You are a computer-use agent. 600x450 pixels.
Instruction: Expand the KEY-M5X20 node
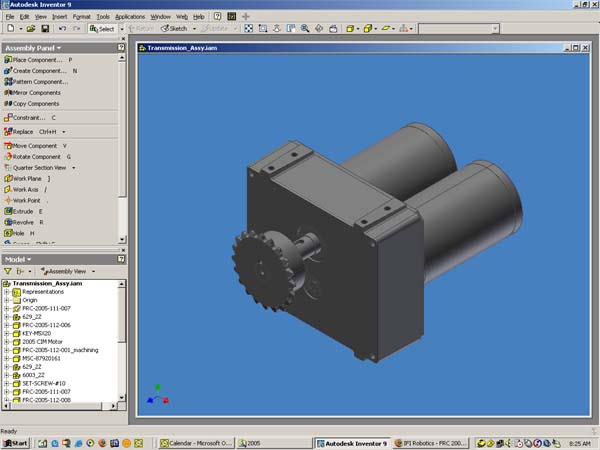coord(7,334)
